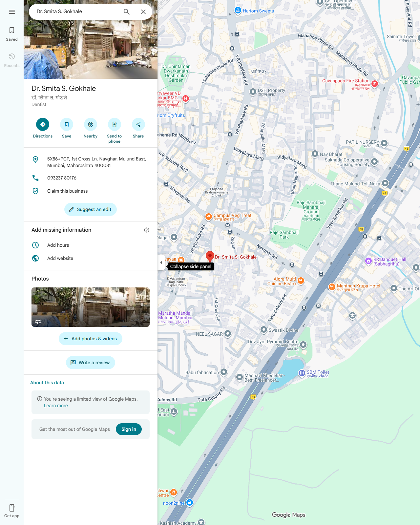The image size is (420, 525).
Task: Open Saved places in sidebar
Action: [12, 34]
